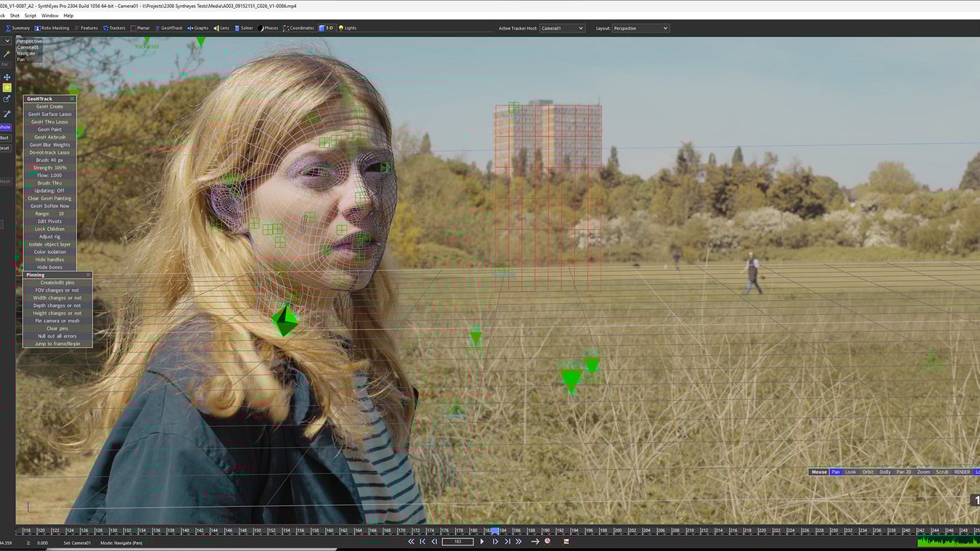Toggle the Phases display

(x=269, y=28)
